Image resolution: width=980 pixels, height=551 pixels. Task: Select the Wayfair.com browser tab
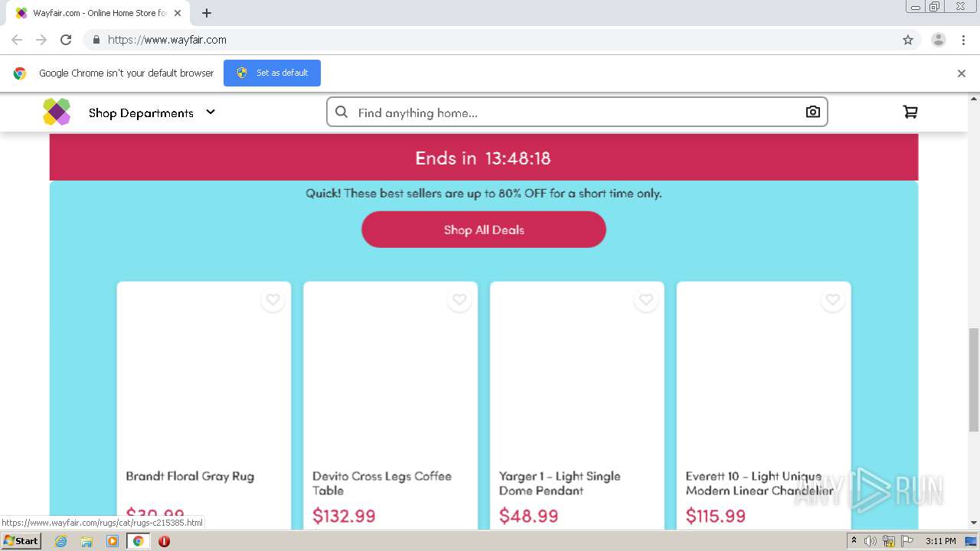(98, 13)
